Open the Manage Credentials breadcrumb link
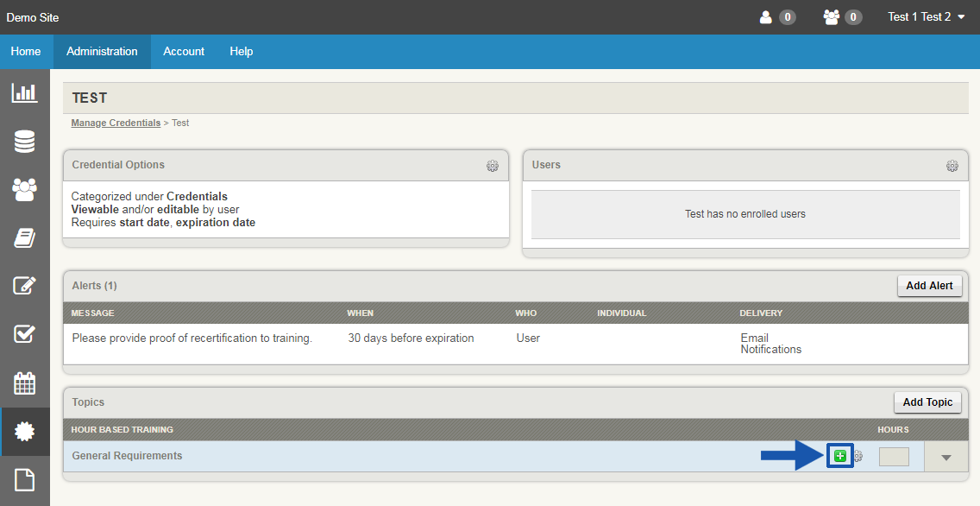This screenshot has width=980, height=506. (116, 123)
